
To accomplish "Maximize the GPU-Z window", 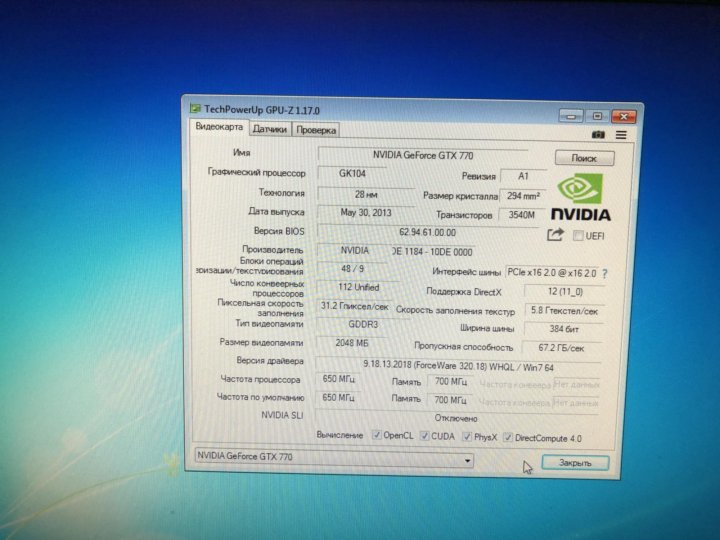I will click(597, 116).
